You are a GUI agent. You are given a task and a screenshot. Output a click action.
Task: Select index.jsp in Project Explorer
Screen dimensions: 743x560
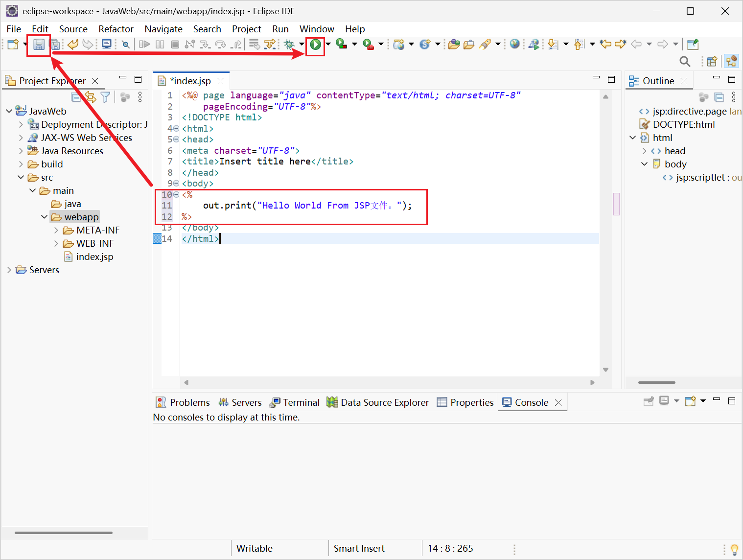tap(89, 257)
